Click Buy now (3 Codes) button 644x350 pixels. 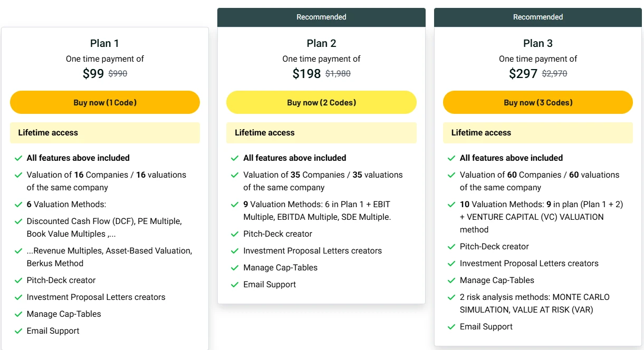click(538, 102)
